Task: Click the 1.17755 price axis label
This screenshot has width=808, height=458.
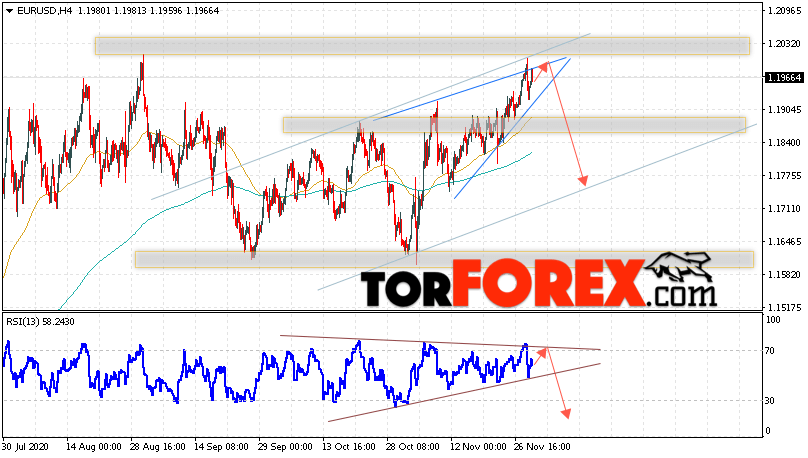Action: pyautogui.click(x=784, y=176)
